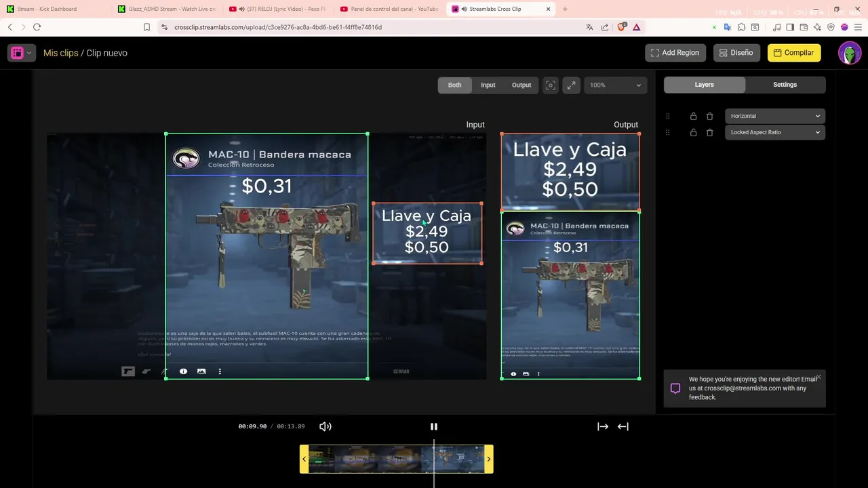This screenshot has width=868, height=488.
Task: Open the Diseño layout options
Action: click(736, 53)
